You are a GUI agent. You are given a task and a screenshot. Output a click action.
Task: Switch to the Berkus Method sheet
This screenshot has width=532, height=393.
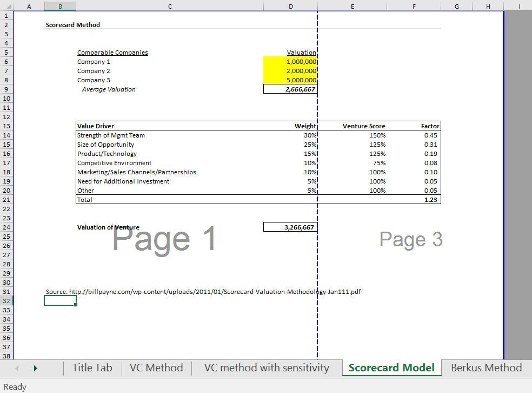pos(486,368)
